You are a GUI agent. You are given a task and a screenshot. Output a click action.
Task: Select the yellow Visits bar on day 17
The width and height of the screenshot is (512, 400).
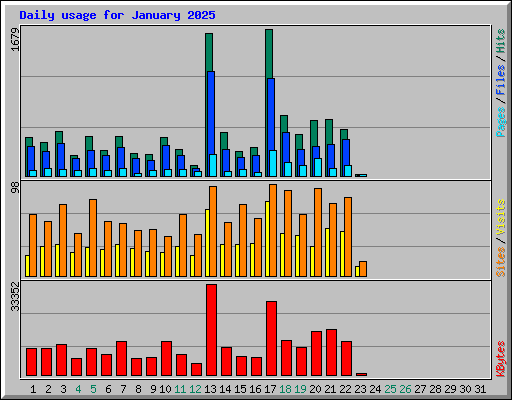(267, 239)
